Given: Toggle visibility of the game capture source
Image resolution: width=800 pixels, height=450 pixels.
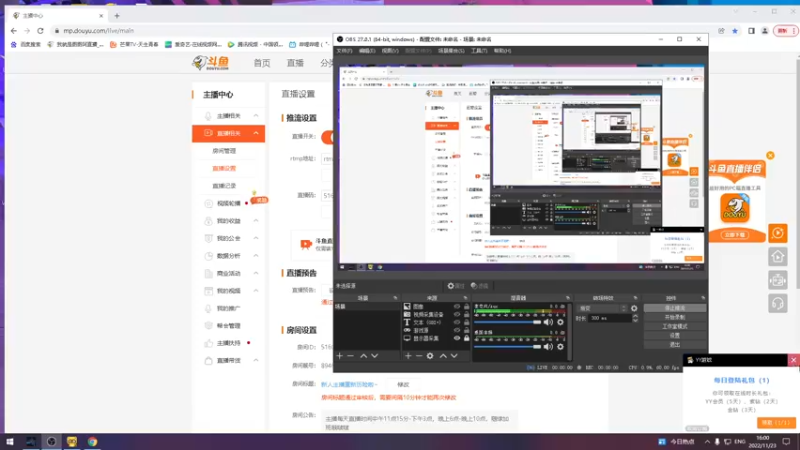Looking at the screenshot, I should point(457,330).
